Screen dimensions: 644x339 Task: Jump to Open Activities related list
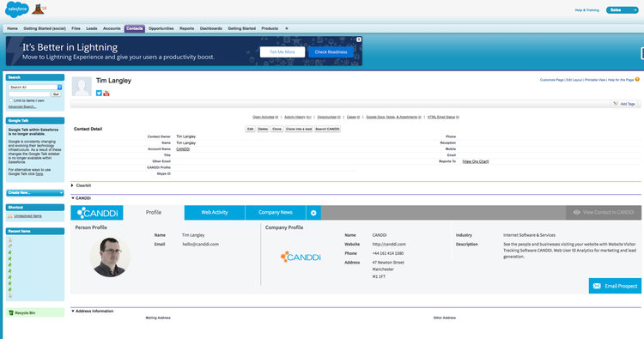tap(265, 117)
